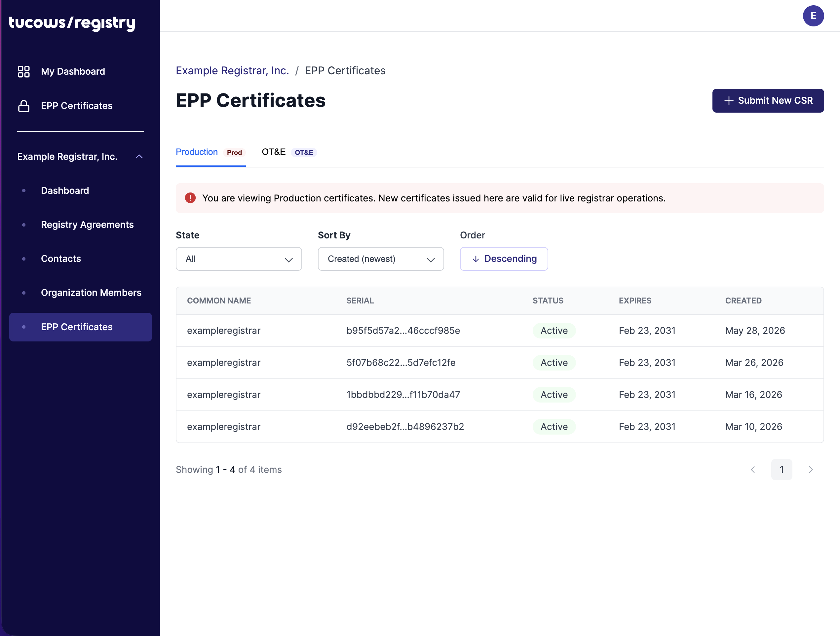Click the Submit New CSR button

[768, 101]
